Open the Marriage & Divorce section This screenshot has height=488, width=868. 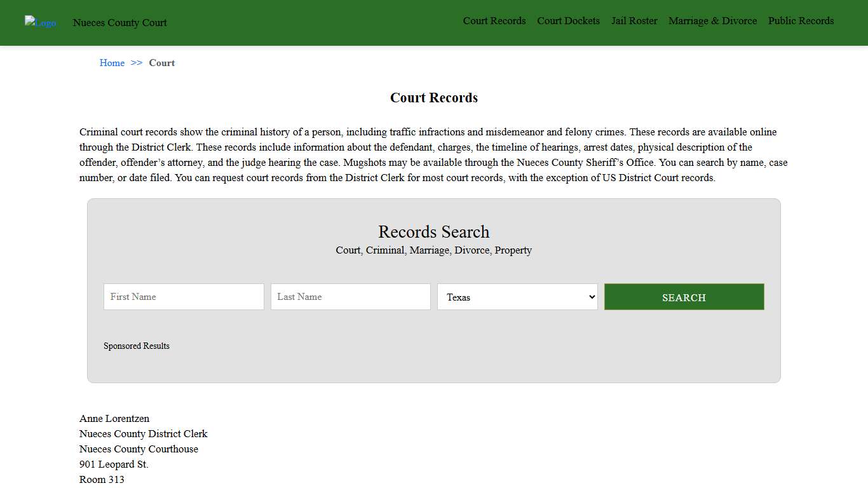pos(712,20)
